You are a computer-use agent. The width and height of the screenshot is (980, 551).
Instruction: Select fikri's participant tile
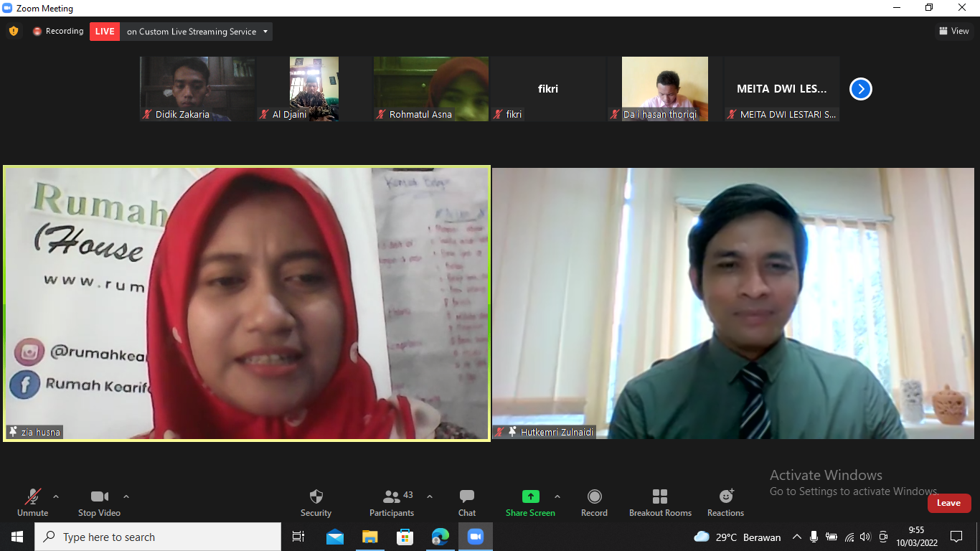click(548, 89)
